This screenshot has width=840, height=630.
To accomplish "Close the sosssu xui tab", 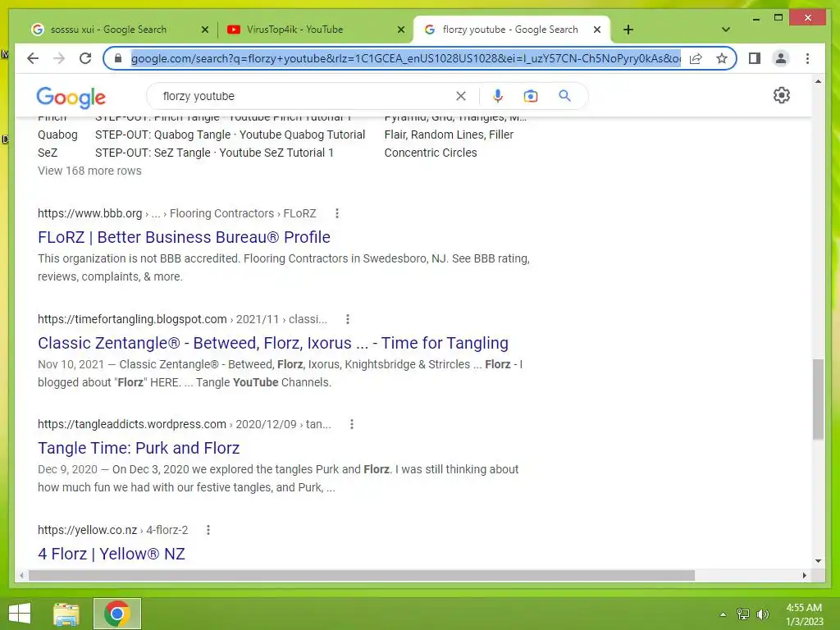I will (x=204, y=30).
